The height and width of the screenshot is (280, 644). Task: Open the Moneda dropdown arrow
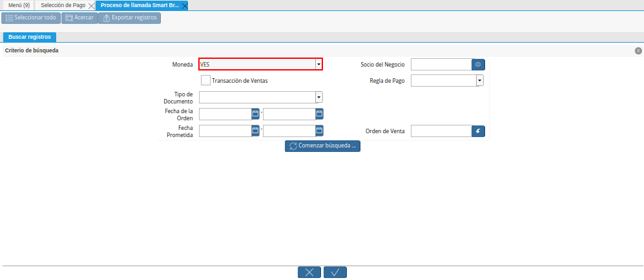pos(318,65)
